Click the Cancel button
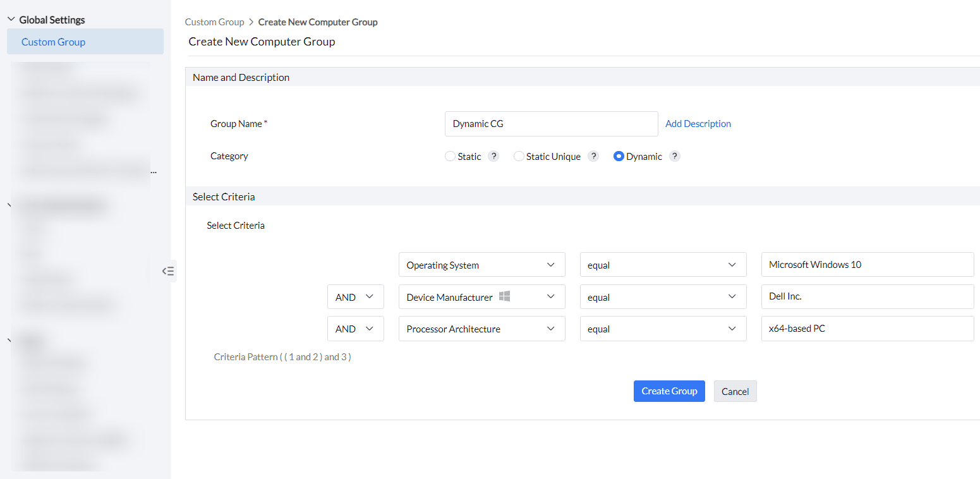This screenshot has height=479, width=980. pyautogui.click(x=735, y=391)
